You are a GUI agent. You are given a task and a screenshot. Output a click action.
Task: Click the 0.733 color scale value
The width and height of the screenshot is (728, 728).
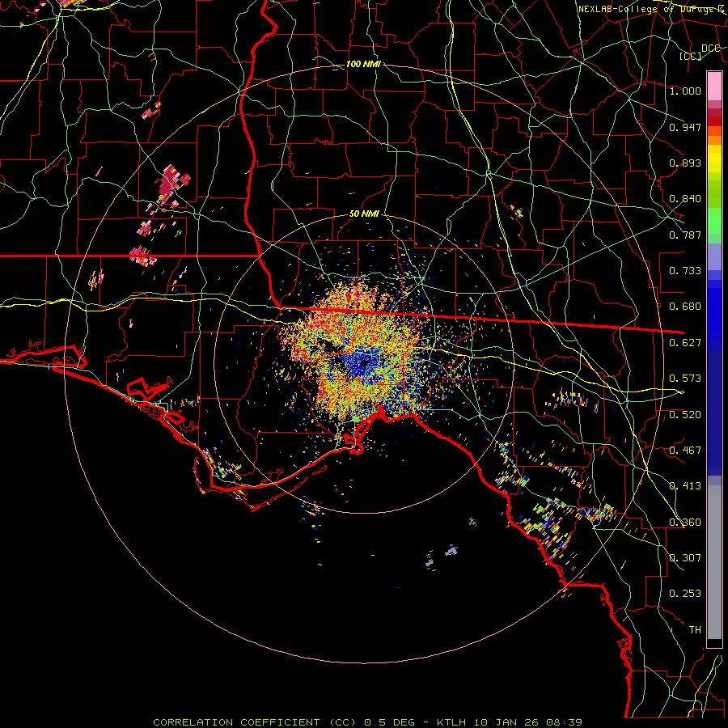[x=685, y=271]
